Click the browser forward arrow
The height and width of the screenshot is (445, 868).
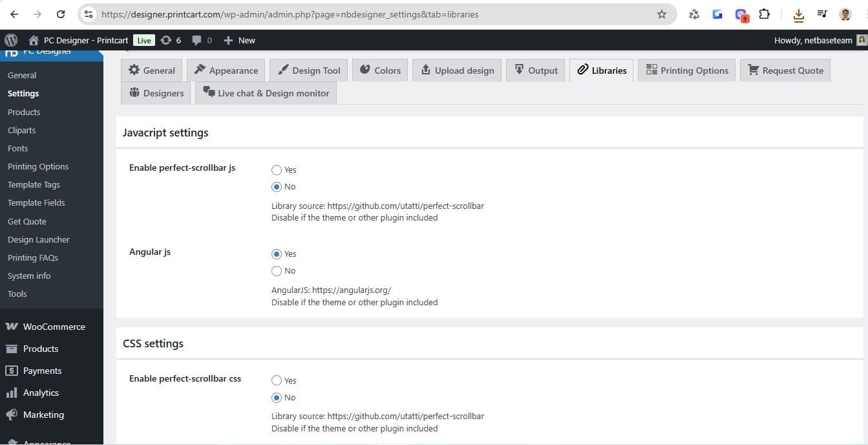[x=37, y=14]
